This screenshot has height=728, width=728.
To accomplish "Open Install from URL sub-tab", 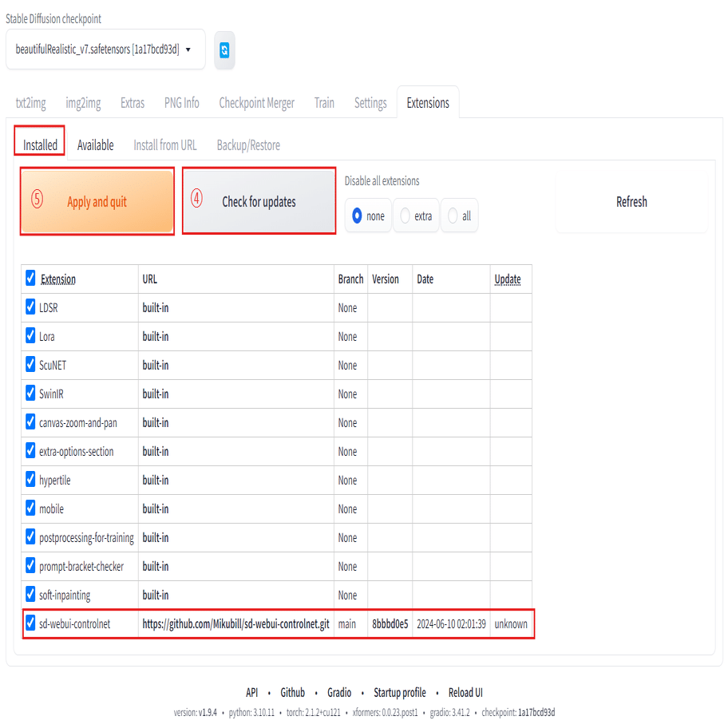I will (165, 145).
